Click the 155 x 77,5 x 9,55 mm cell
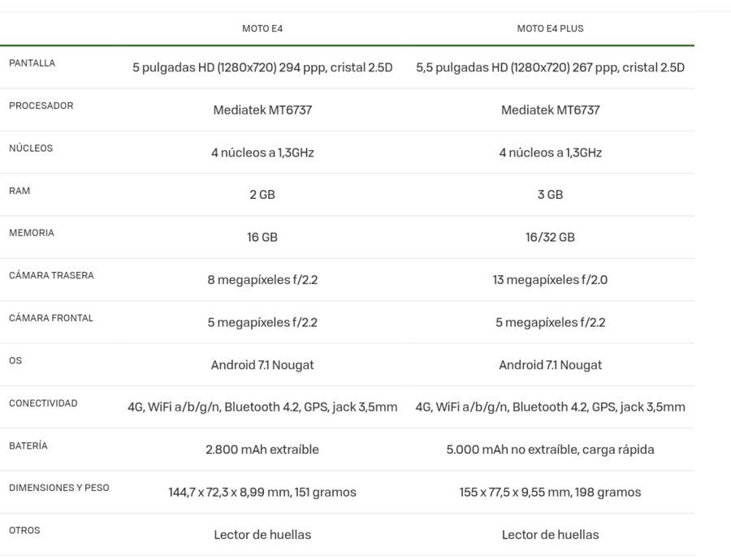Screen dimensions: 731x560 (x=550, y=492)
